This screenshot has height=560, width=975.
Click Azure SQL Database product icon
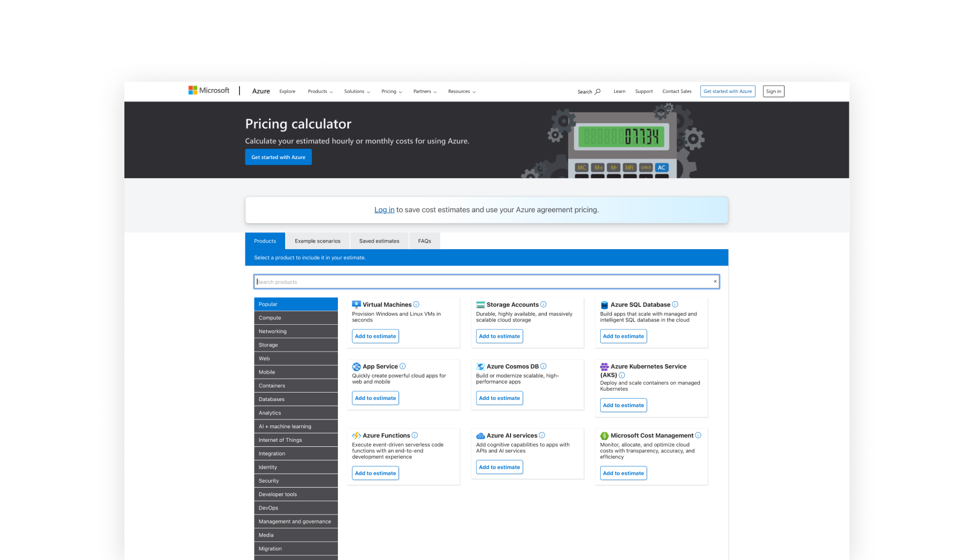coord(605,305)
